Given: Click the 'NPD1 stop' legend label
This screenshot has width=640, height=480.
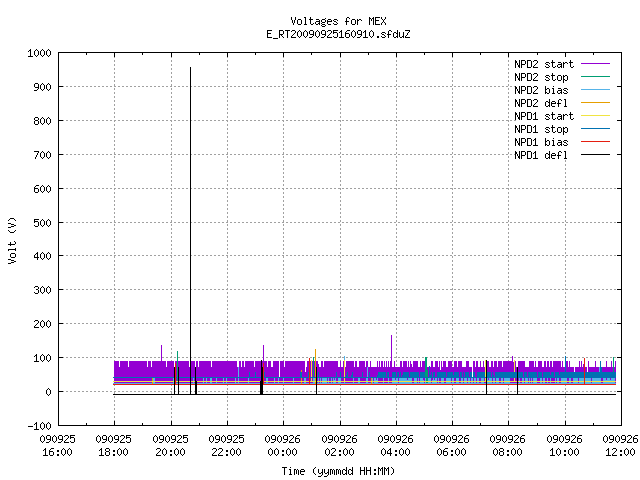Looking at the screenshot, I should click(541, 129).
